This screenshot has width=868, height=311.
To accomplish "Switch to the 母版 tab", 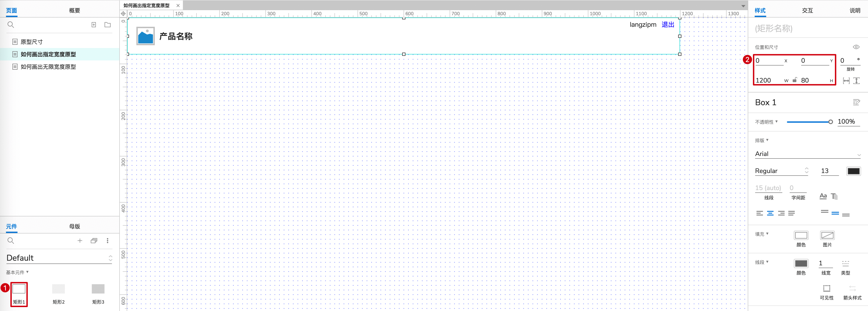I will coord(74,226).
